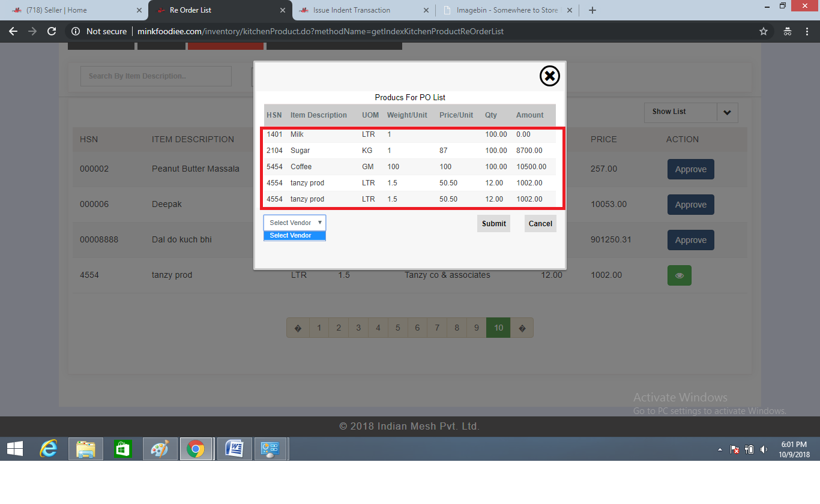Click the Show List button
The image size is (820, 504).
coord(680,112)
